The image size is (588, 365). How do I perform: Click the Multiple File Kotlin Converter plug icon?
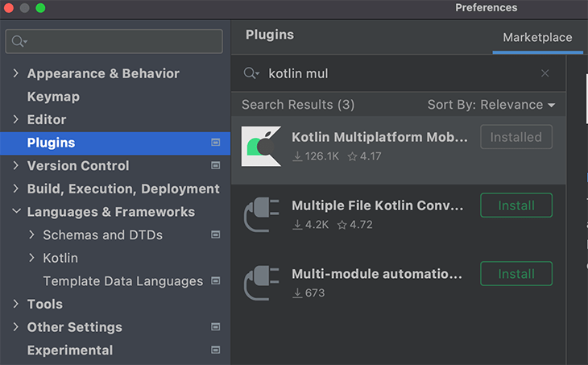coord(261,214)
